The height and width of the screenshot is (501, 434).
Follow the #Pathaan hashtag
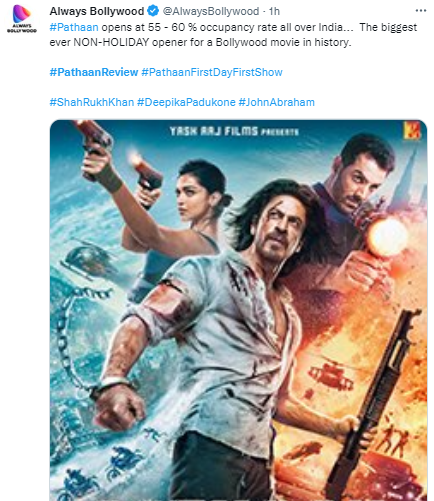[74, 27]
